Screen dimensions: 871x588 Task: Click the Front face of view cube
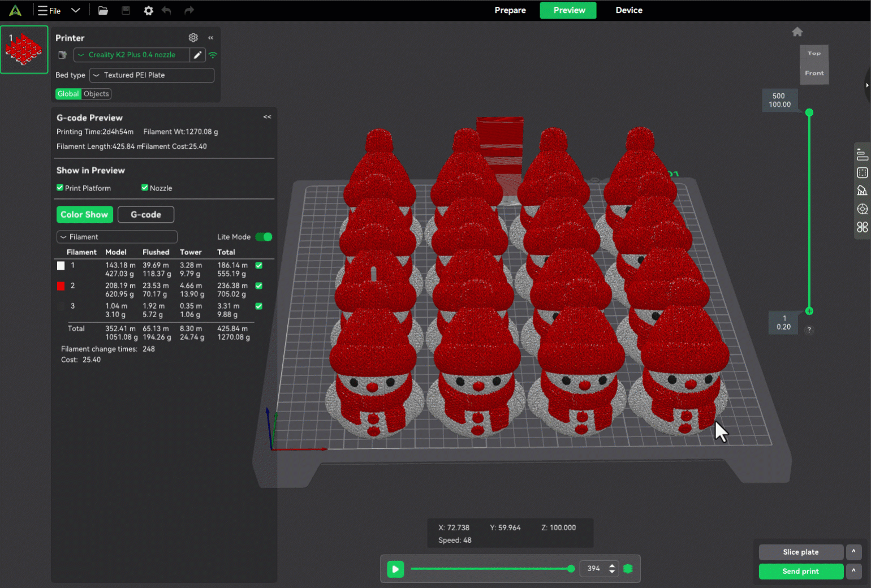click(x=814, y=73)
